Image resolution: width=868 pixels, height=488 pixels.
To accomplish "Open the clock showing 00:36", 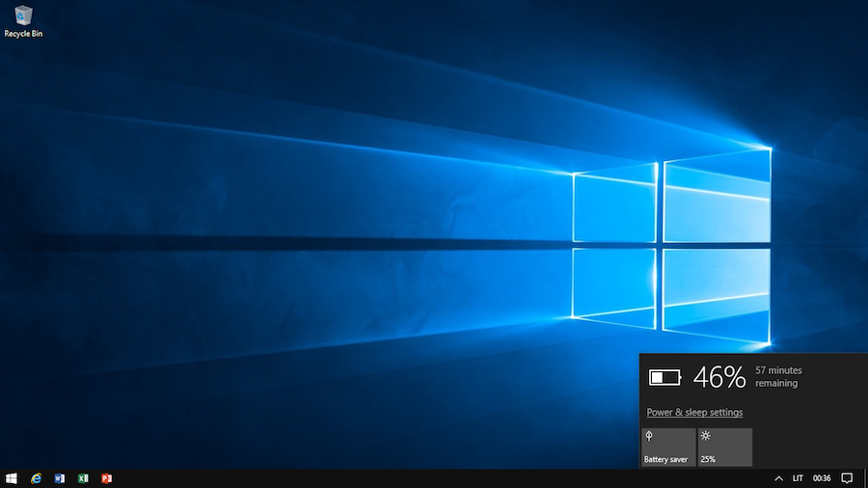I will pyautogui.click(x=822, y=478).
